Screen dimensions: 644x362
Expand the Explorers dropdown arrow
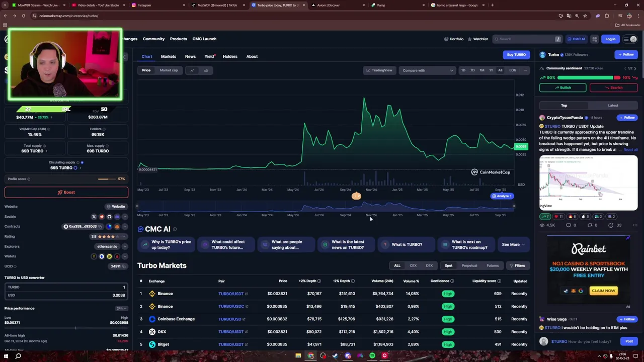(125, 246)
